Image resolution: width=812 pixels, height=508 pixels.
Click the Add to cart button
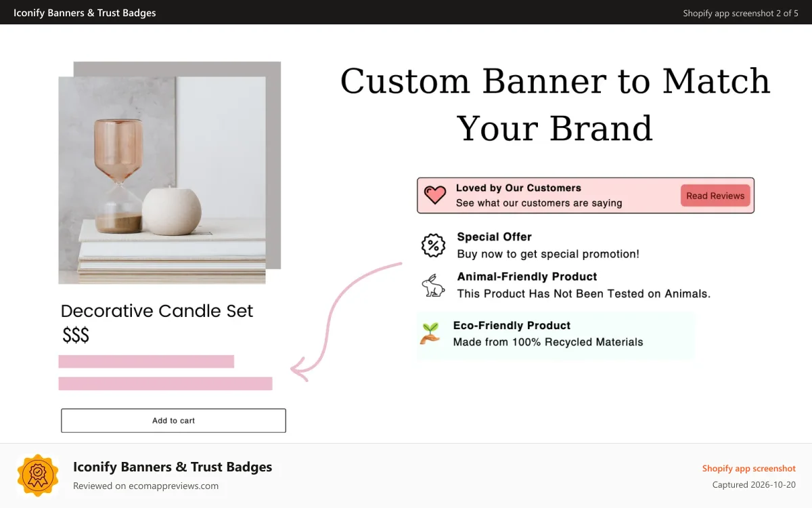click(x=173, y=421)
